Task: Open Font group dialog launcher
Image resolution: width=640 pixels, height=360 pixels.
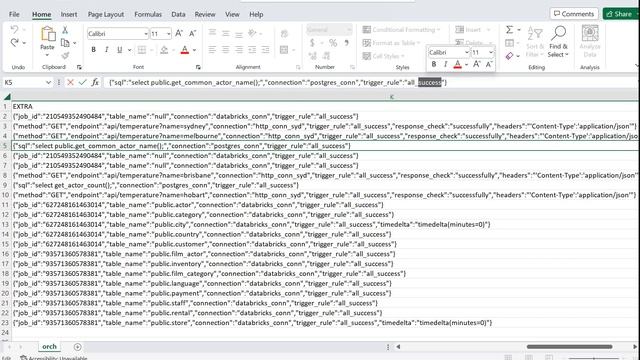Action: [198, 67]
